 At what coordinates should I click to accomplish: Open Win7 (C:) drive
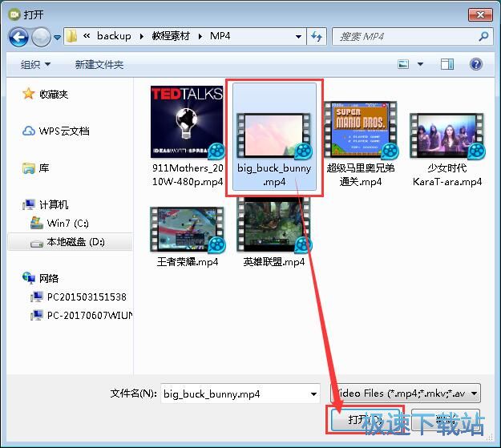tap(68, 223)
